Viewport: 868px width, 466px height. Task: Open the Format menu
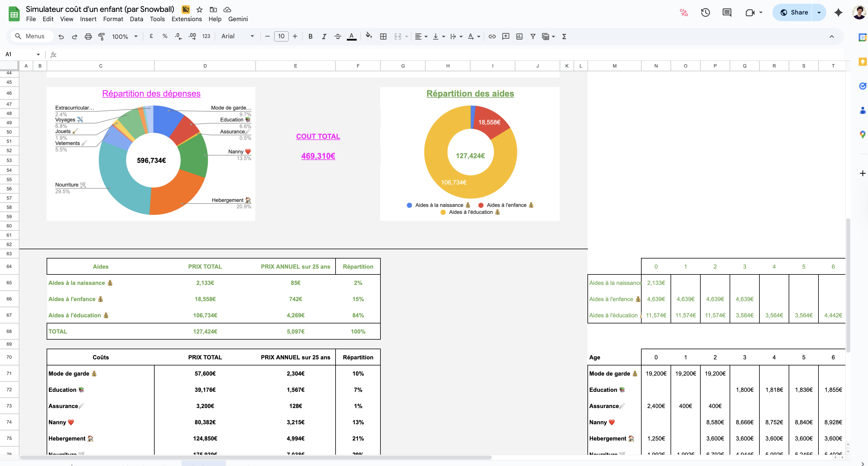tap(113, 19)
